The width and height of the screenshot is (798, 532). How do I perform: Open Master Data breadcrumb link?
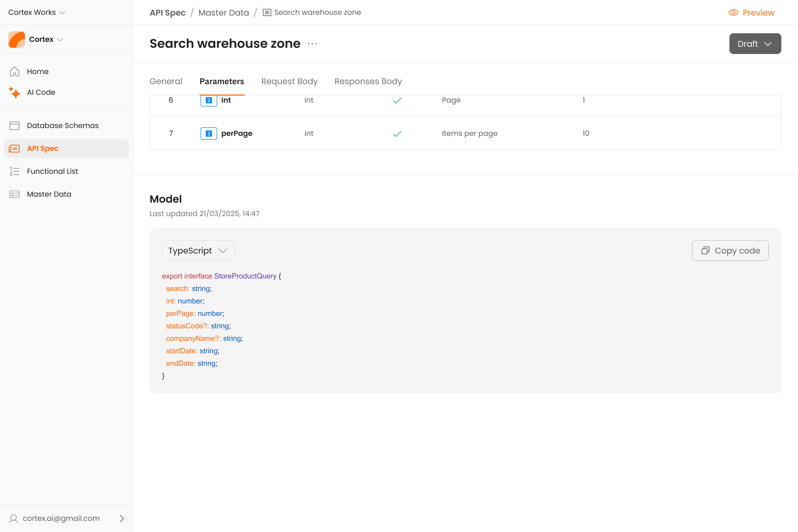click(x=224, y=12)
